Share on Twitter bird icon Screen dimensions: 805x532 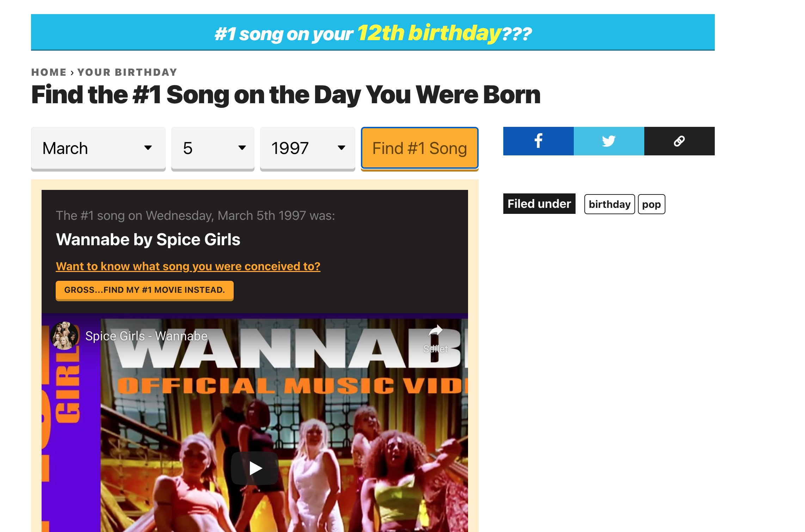609,141
